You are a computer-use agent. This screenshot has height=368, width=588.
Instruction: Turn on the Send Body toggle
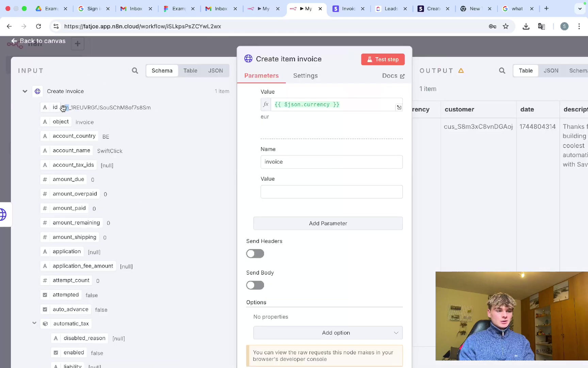coord(255,285)
